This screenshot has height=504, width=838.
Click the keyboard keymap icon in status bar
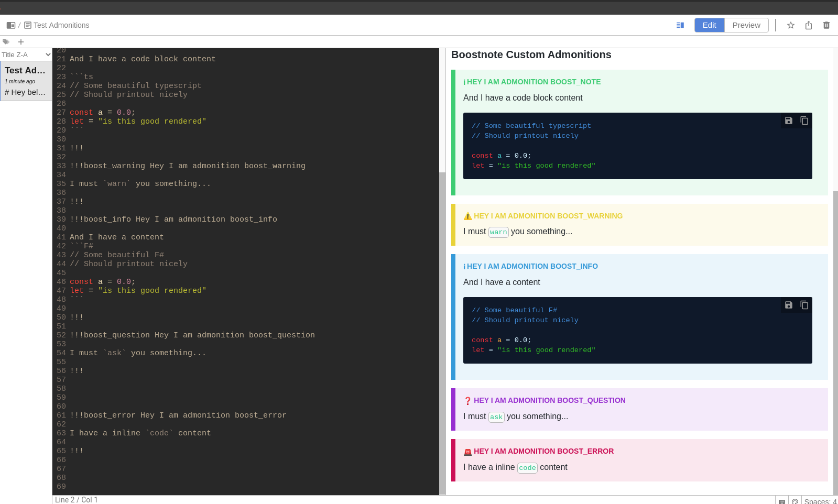click(782, 501)
